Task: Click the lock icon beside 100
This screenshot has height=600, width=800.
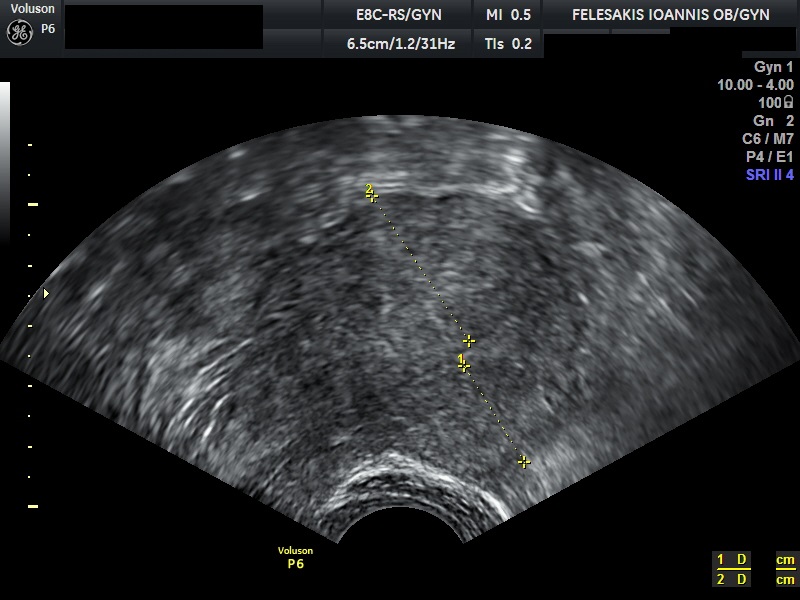Action: point(789,103)
